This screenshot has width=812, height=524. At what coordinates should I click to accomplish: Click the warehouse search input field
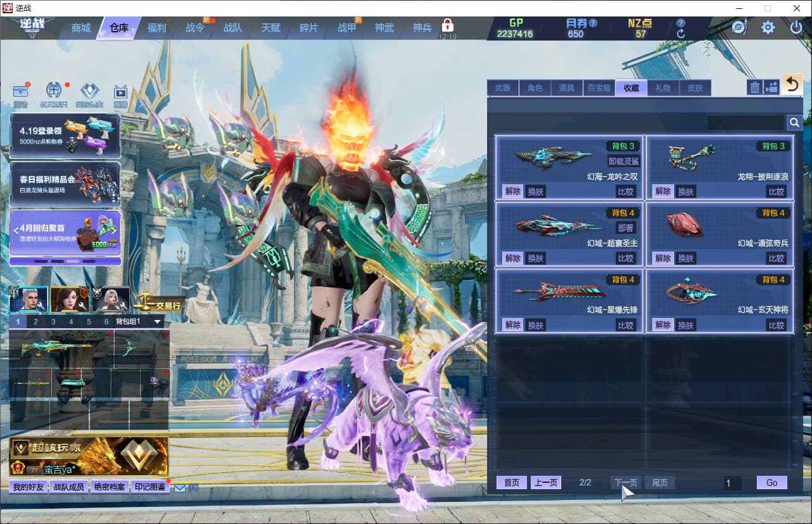[745, 122]
